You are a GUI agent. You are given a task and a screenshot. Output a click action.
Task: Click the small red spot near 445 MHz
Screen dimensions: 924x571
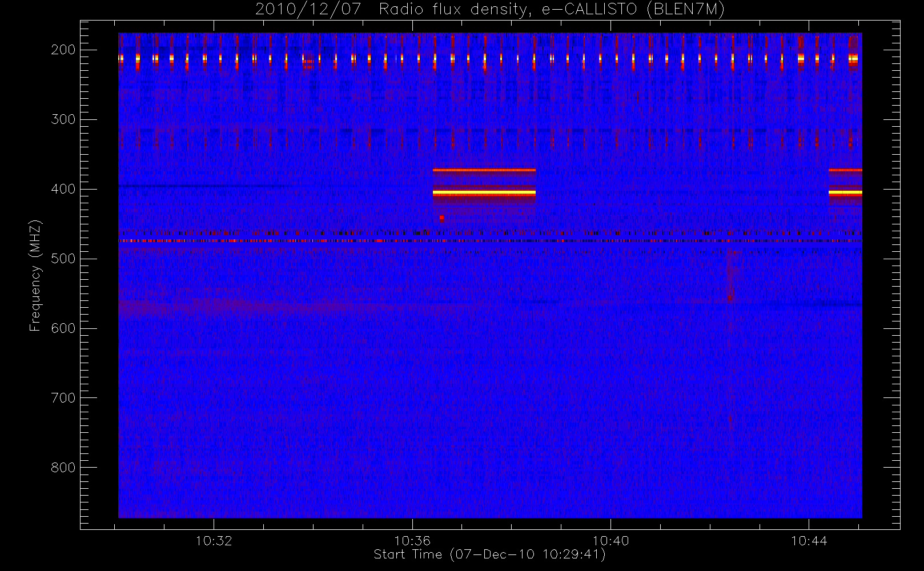point(441,218)
